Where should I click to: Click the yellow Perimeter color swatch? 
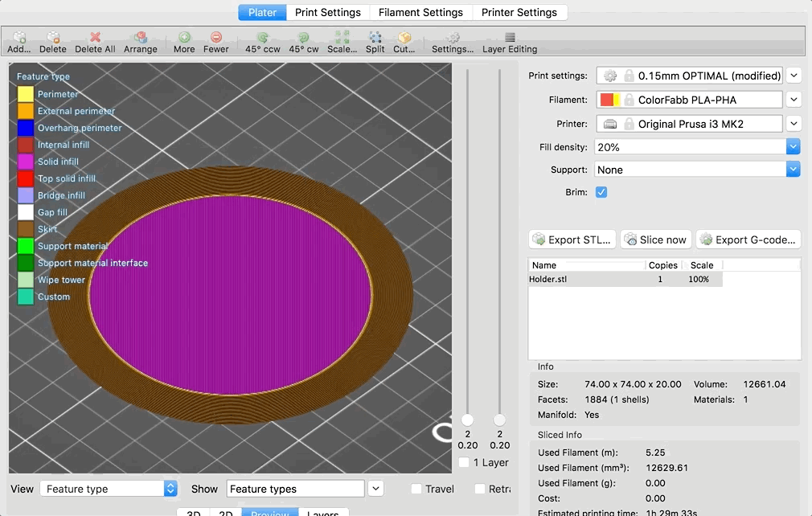26,94
